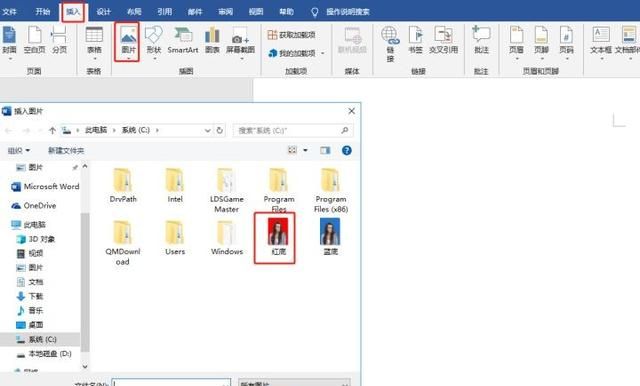The height and width of the screenshot is (386, 640).
Task: Open 我的加载项 (My Add-ins)
Action: coord(293,53)
